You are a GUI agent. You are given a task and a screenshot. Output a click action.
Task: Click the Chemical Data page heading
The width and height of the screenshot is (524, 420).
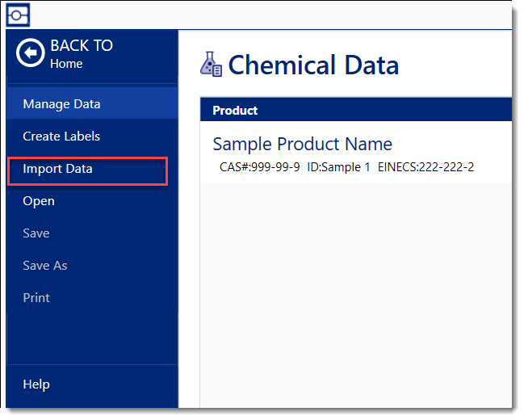tap(313, 65)
